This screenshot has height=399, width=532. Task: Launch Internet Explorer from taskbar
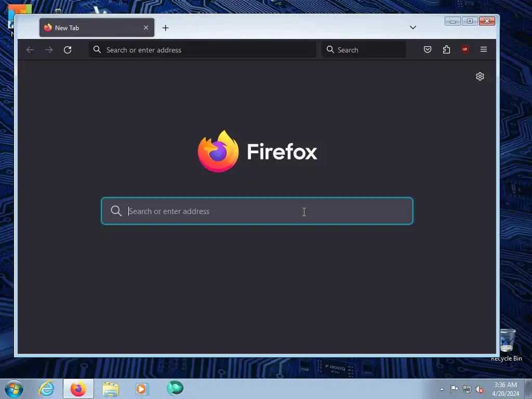pos(46,389)
